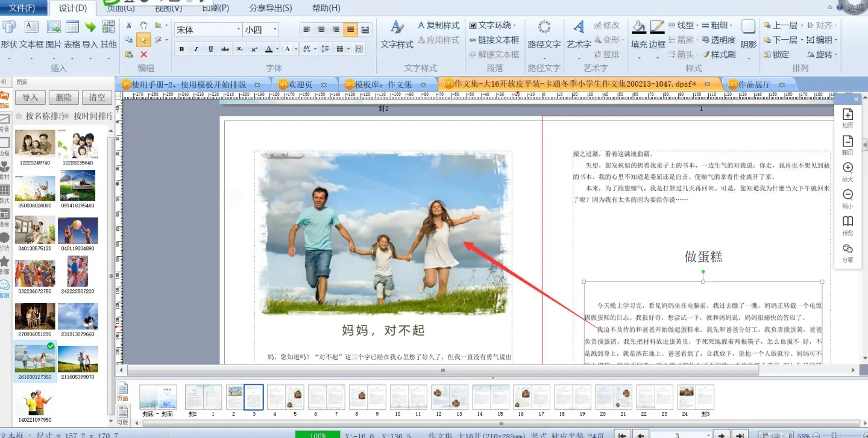This screenshot has width=868, height=438.
Task: Click the 填充 fill bucket icon
Action: click(638, 28)
